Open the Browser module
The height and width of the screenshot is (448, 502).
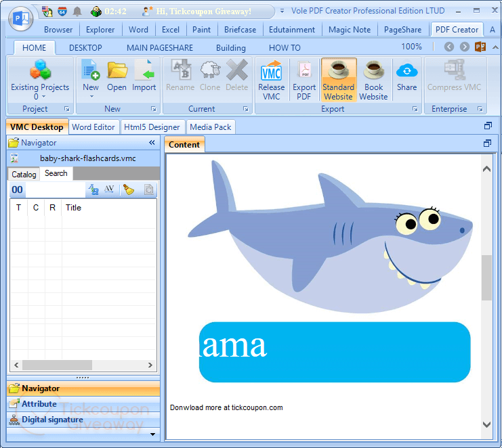click(58, 30)
